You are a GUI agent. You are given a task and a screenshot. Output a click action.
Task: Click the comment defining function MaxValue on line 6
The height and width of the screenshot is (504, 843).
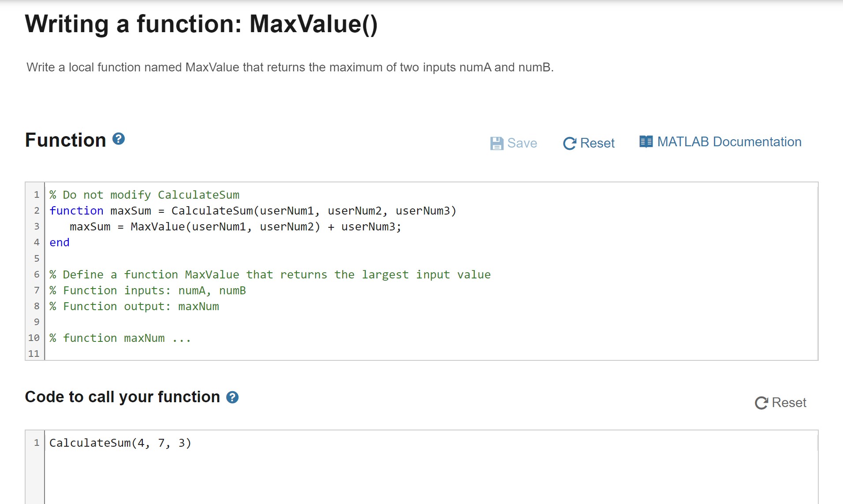270,274
